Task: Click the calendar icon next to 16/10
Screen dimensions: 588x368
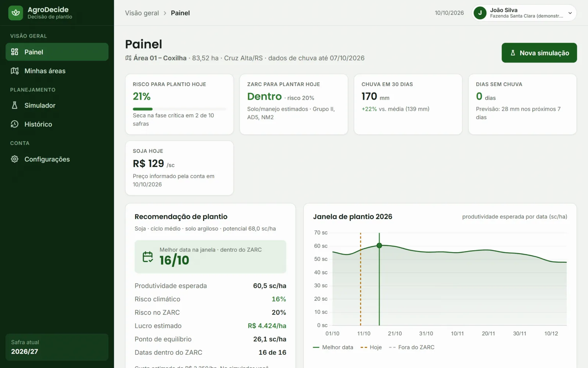Action: tap(148, 257)
